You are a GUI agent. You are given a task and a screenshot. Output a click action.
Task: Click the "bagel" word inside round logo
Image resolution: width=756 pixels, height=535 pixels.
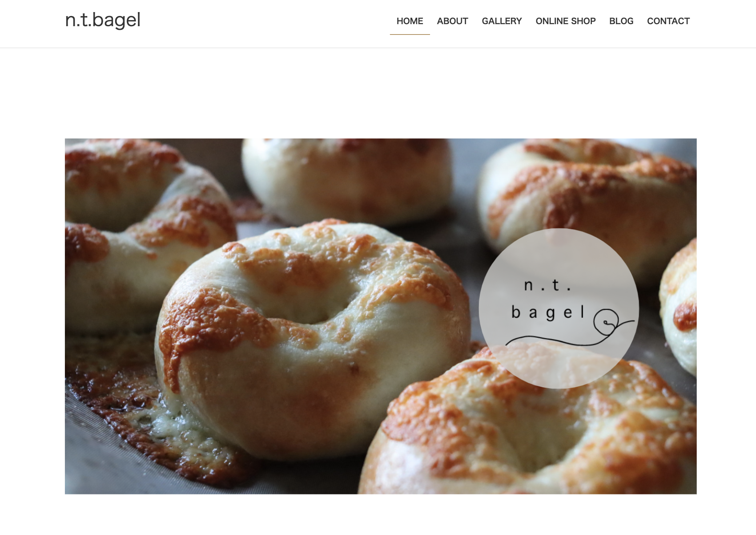pos(547,312)
